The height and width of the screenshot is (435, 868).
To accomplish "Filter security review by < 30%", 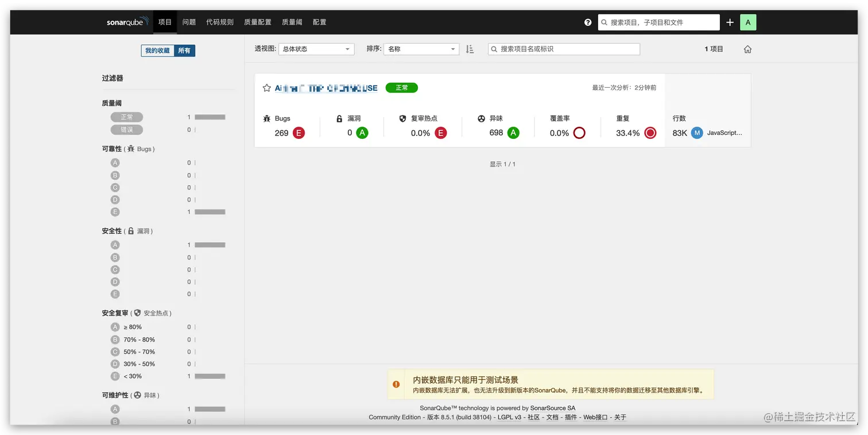I will tap(126, 376).
